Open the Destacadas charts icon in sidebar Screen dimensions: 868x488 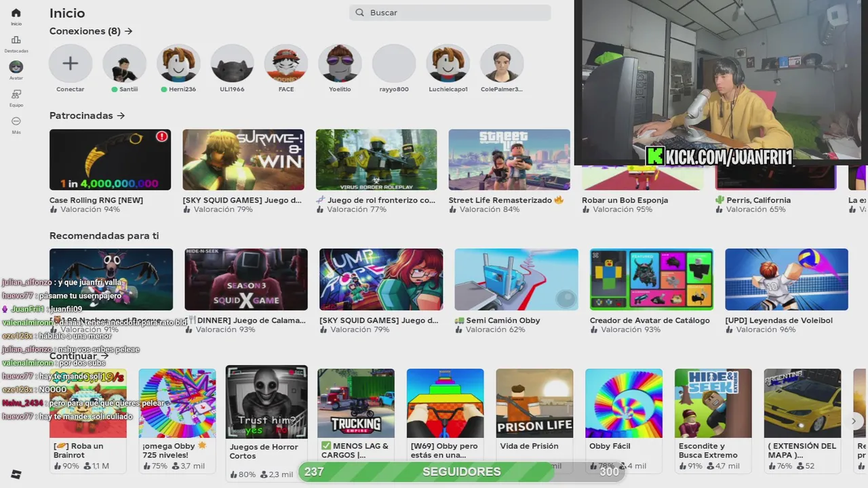tap(16, 40)
